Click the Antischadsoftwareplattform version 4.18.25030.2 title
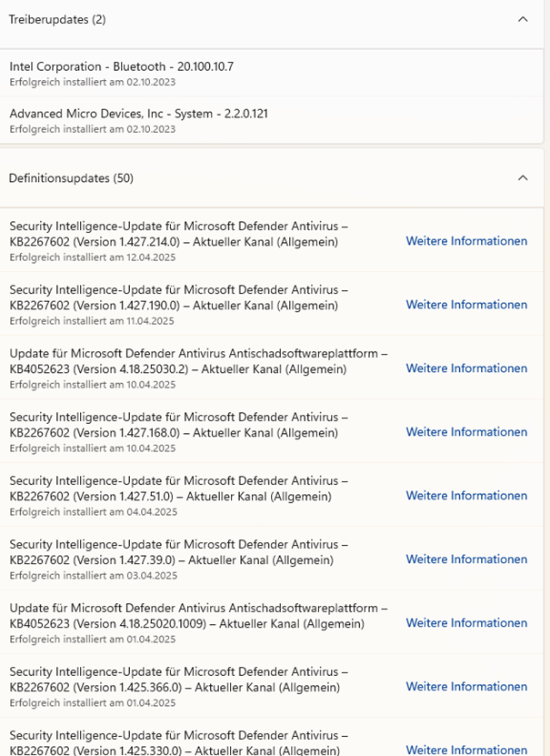 pos(198,361)
